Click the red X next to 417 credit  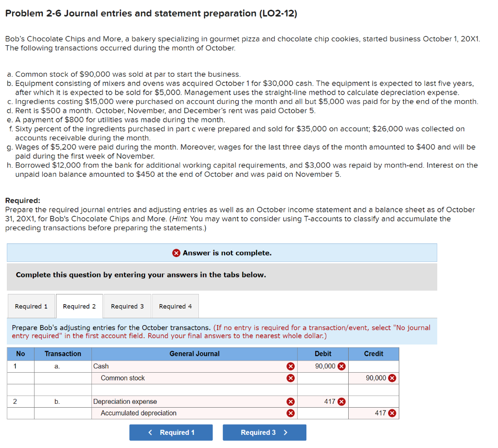tap(392, 413)
